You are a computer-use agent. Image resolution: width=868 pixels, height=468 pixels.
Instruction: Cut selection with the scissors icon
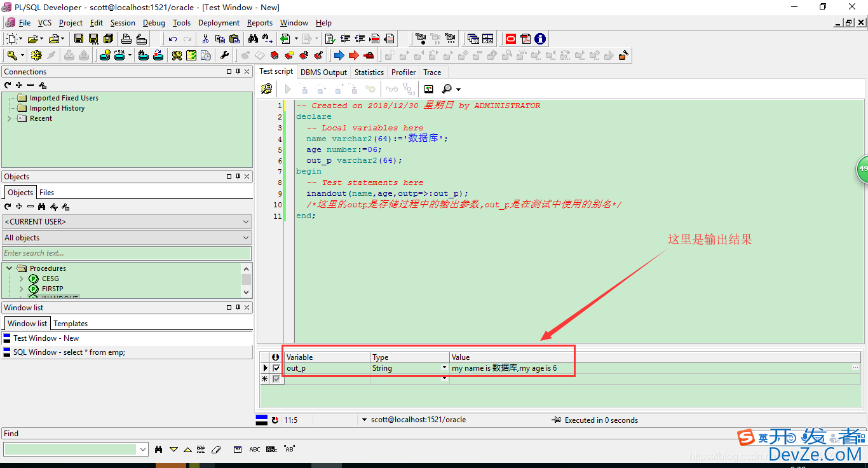(x=205, y=39)
